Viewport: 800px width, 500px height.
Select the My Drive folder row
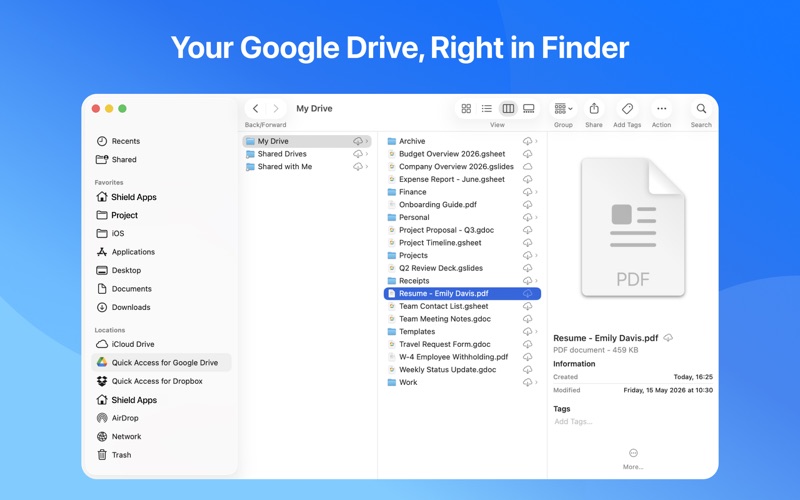tap(307, 141)
